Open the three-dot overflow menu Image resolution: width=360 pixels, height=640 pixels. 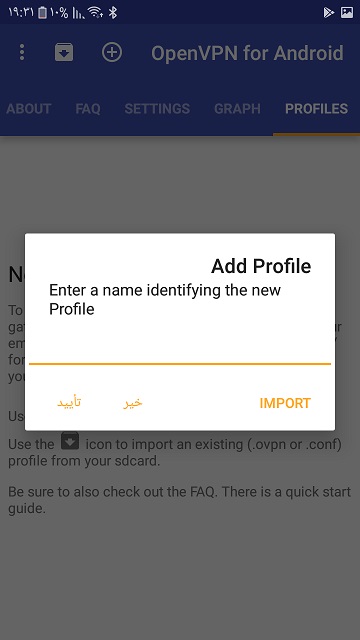[x=22, y=53]
